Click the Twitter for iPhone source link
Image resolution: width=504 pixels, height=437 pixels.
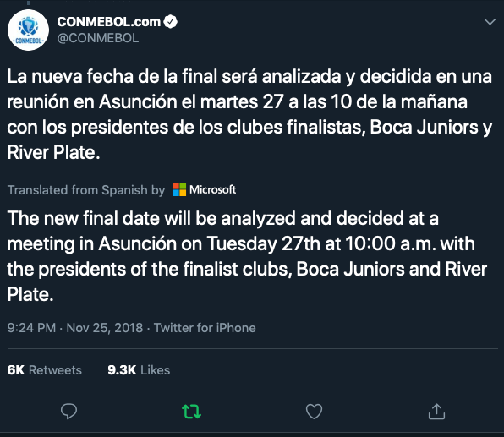coord(205,328)
